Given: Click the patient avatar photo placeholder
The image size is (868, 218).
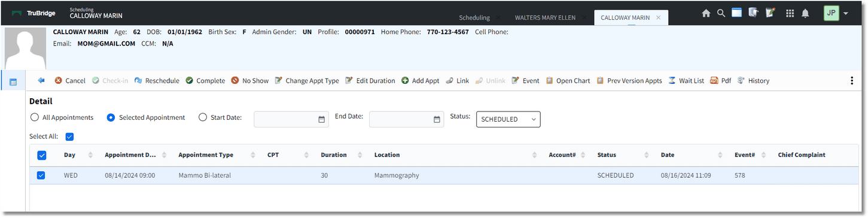Looking at the screenshot, I should 25,49.
